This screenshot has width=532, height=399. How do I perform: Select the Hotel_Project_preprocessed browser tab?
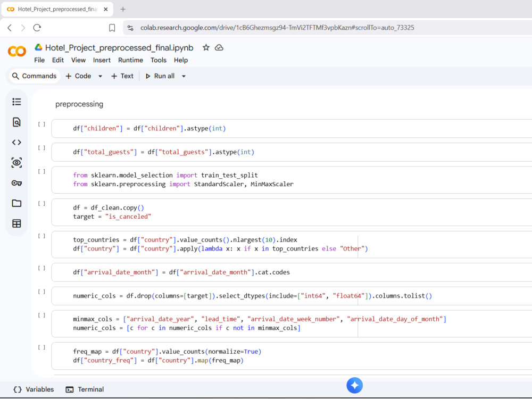pyautogui.click(x=57, y=9)
